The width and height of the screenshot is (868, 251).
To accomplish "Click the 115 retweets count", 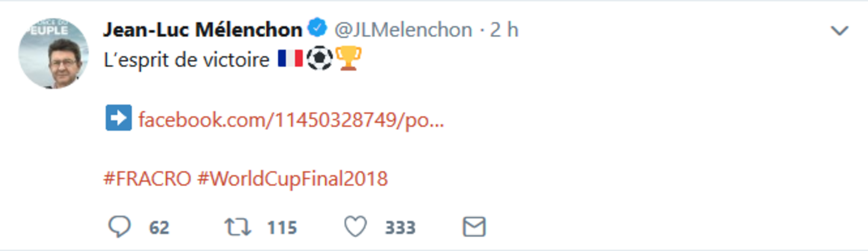I will [x=282, y=228].
